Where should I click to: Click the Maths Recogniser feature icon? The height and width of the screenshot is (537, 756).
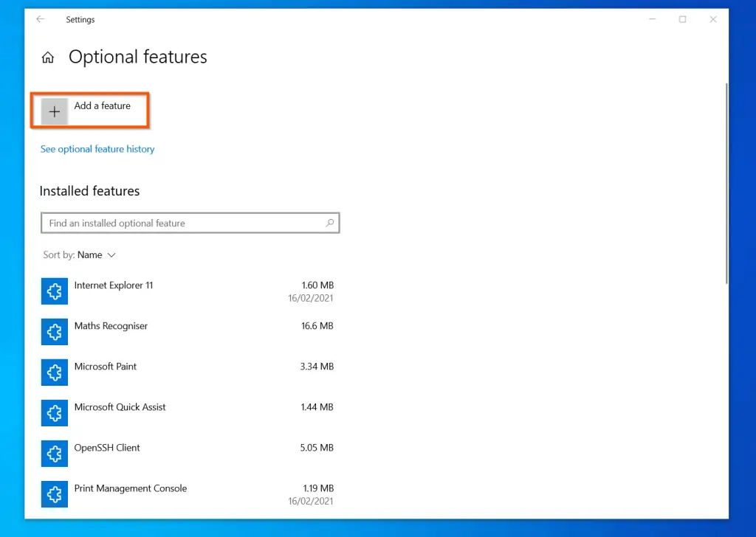point(55,332)
